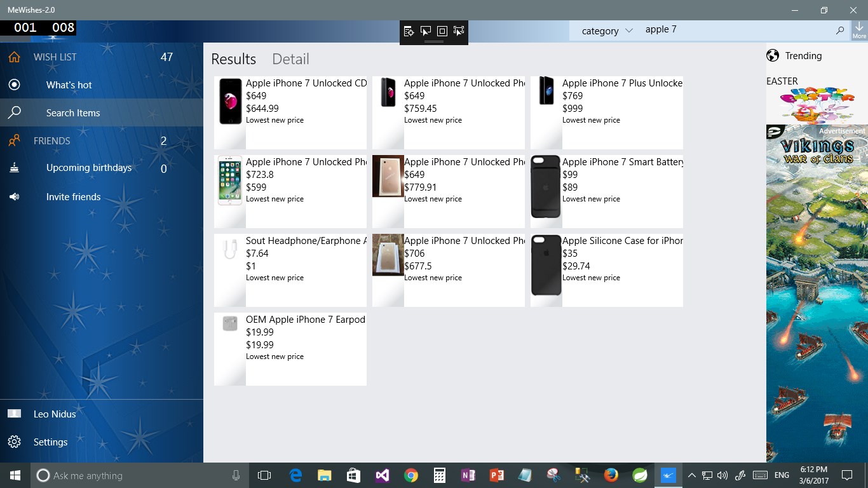Switch to the Detail tab
This screenshot has height=488, width=868.
pyautogui.click(x=290, y=59)
